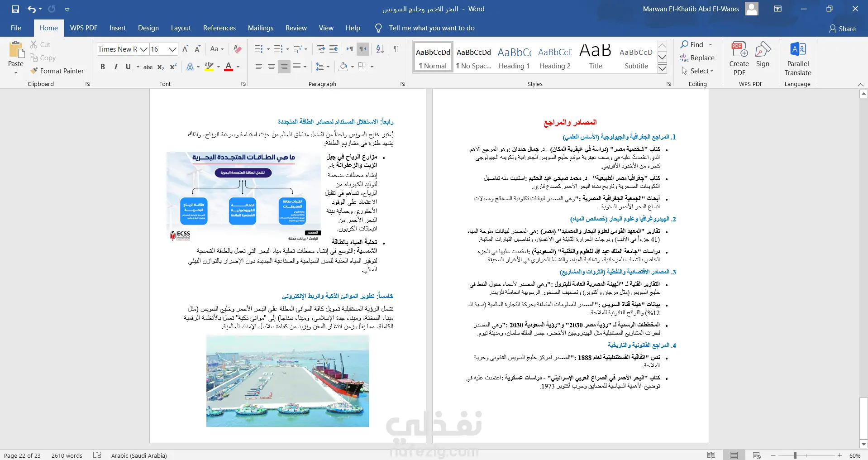Open spelling proofing status icon
This screenshot has height=460, width=868.
(97, 455)
